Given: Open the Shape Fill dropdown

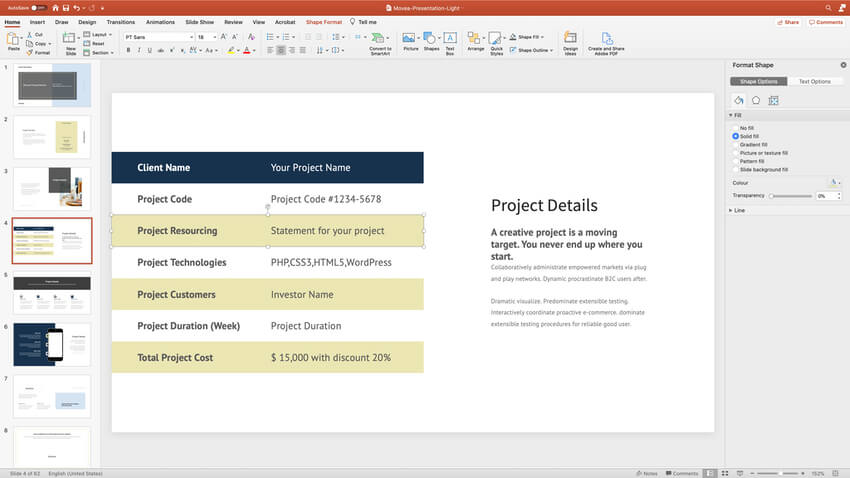Looking at the screenshot, I should coord(534,37).
